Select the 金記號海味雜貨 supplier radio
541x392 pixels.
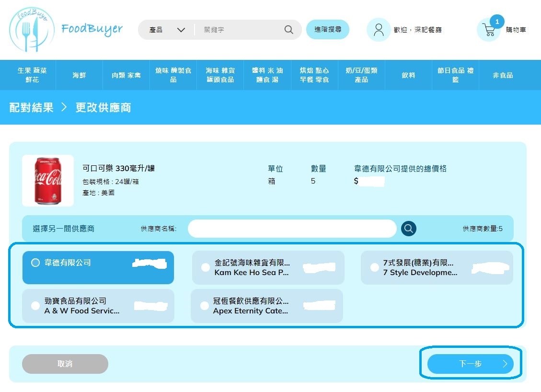pos(205,267)
